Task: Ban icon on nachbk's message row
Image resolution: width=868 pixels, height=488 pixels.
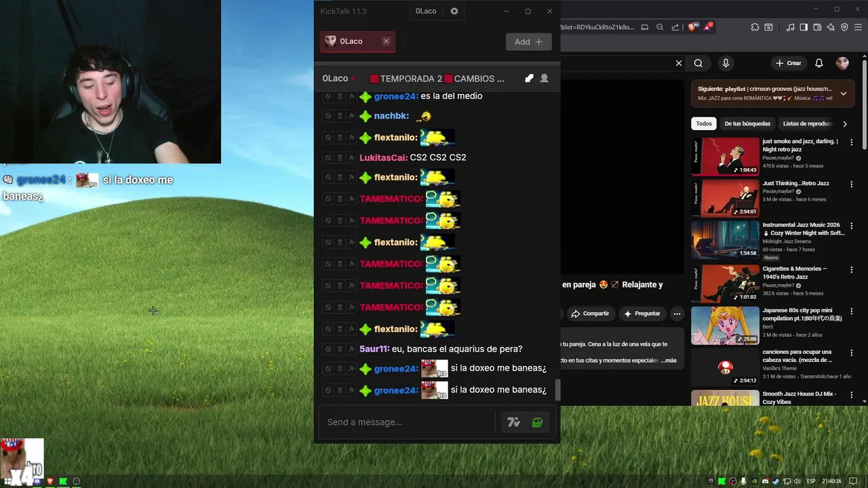Action: [328, 116]
